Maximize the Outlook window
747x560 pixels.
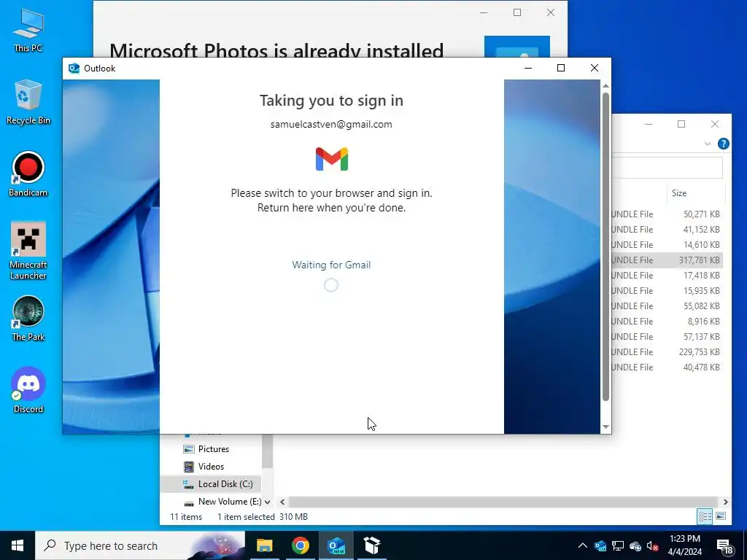[561, 68]
